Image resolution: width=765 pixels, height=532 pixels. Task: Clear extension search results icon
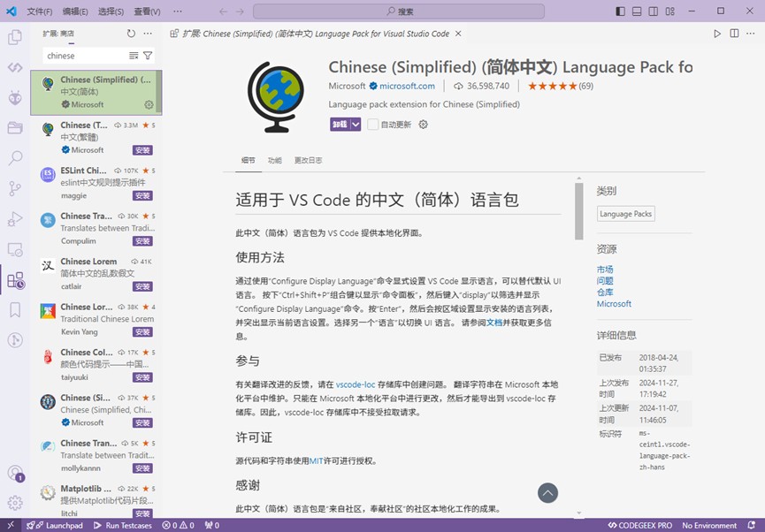(x=134, y=56)
